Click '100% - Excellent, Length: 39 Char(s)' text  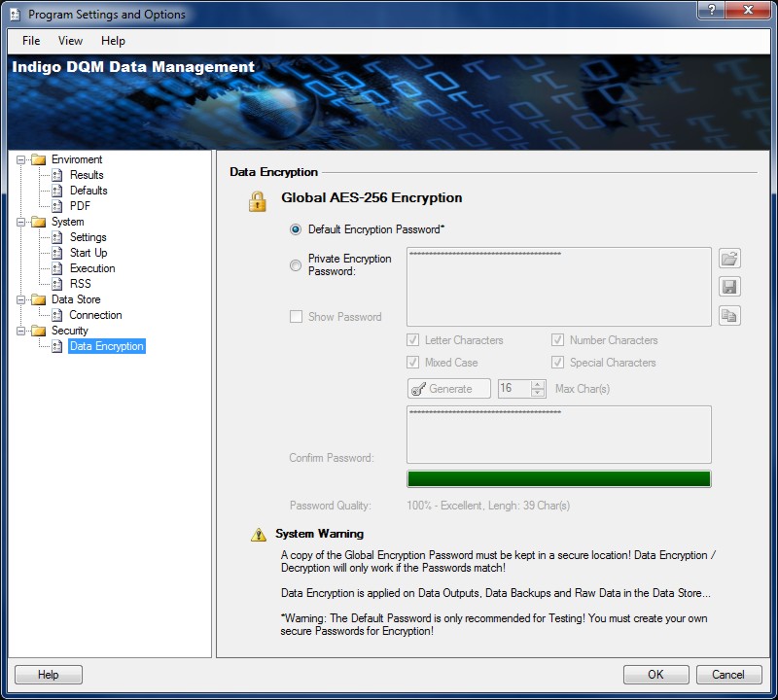pyautogui.click(x=488, y=506)
